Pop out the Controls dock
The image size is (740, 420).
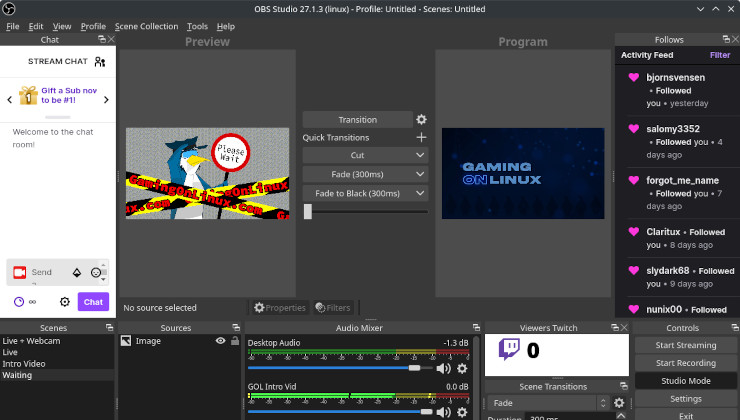coord(735,328)
